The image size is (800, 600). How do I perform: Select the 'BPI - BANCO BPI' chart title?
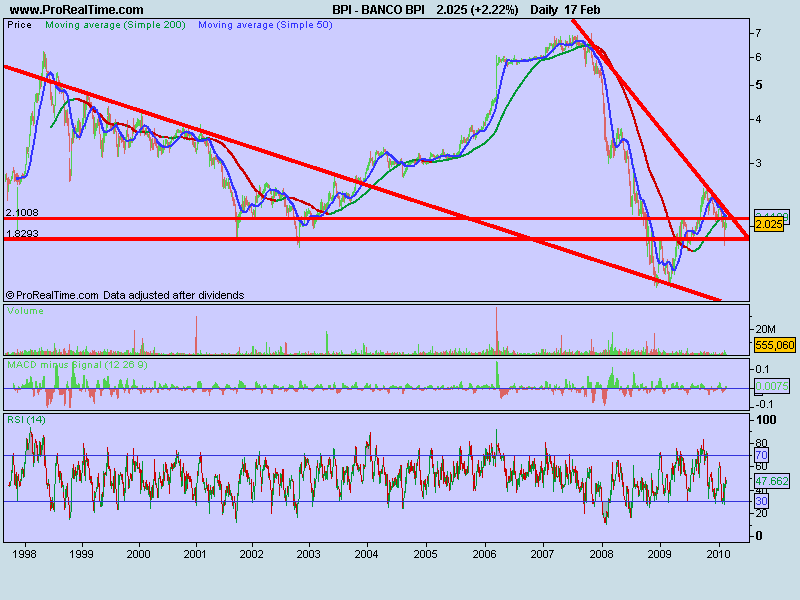point(378,10)
